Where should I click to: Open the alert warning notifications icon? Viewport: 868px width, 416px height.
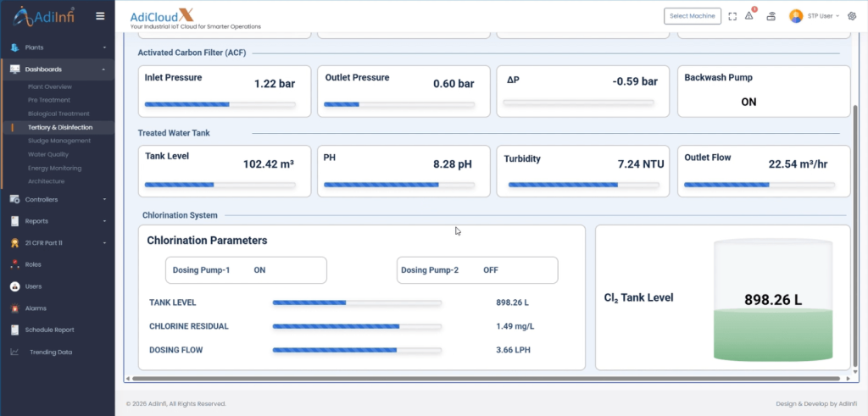click(749, 15)
